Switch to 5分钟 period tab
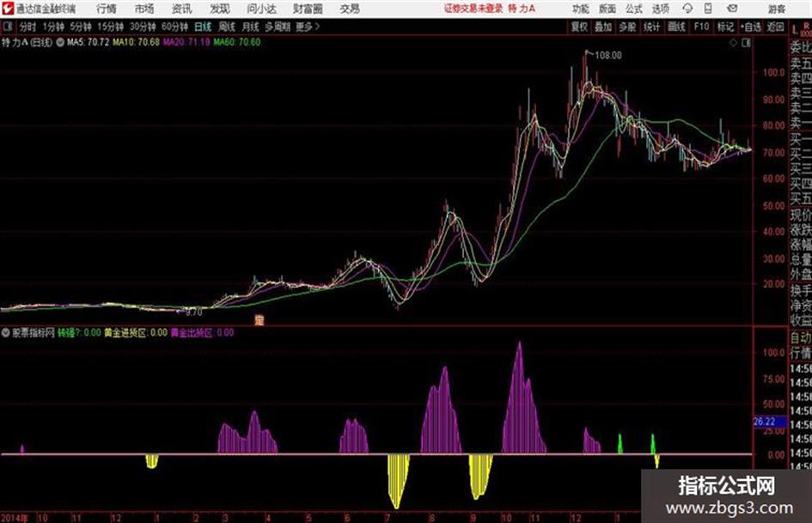This screenshot has height=523, width=812. (x=81, y=27)
